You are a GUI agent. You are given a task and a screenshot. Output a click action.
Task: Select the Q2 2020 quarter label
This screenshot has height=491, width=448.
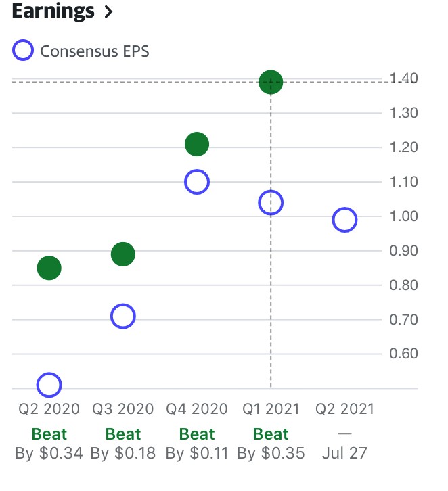pyautogui.click(x=49, y=409)
